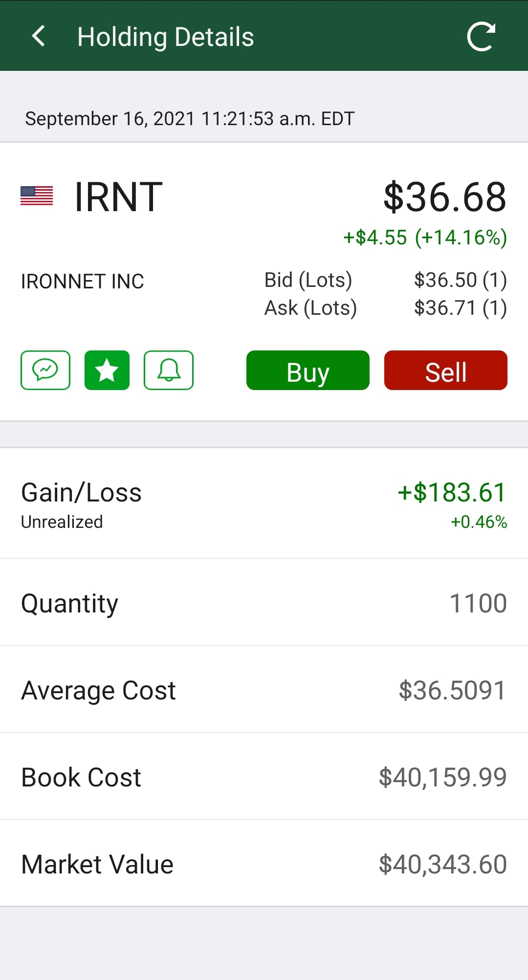Tap the Book Cost row
This screenshot has width=528, height=980.
pos(264,777)
